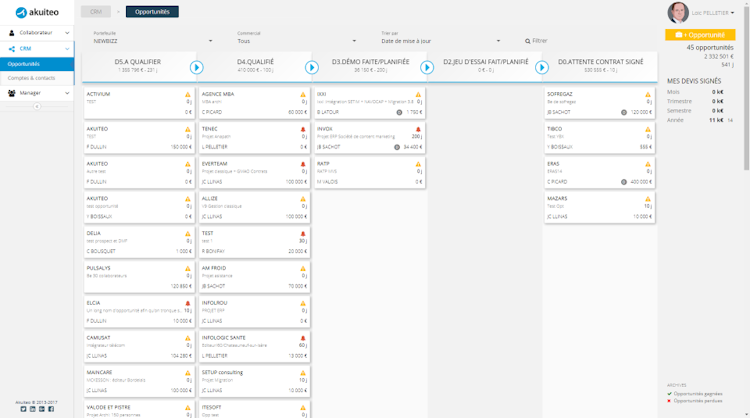Open the SETUP consulting card title
This screenshot has height=418, width=750.
pos(222,373)
